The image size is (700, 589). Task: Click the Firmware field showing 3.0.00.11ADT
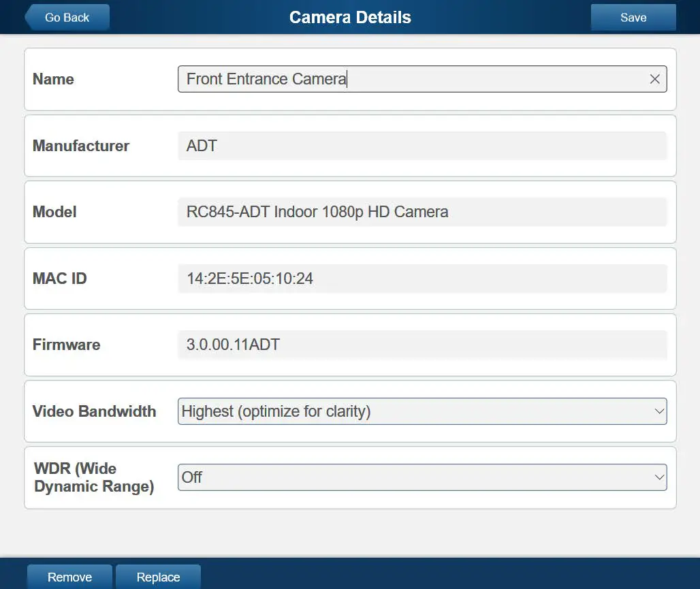(422, 345)
